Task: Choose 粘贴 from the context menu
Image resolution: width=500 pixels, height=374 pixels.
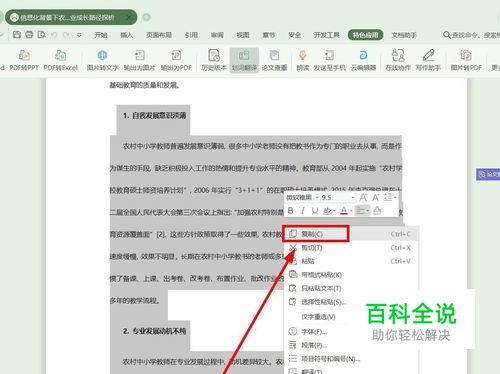Action: [x=350, y=261]
